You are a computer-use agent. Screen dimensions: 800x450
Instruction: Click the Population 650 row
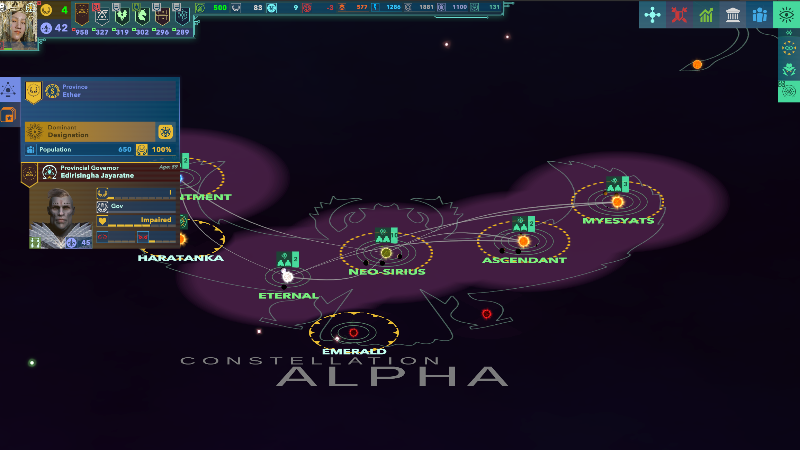78,149
